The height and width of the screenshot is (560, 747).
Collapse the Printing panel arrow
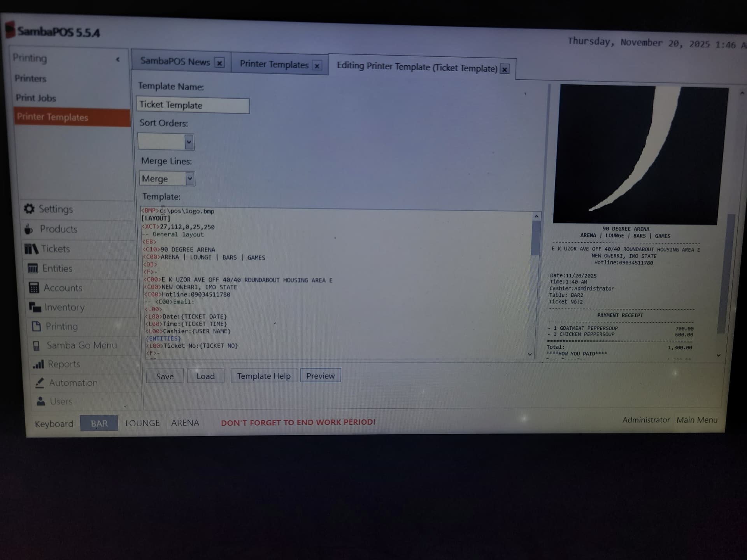coord(118,59)
